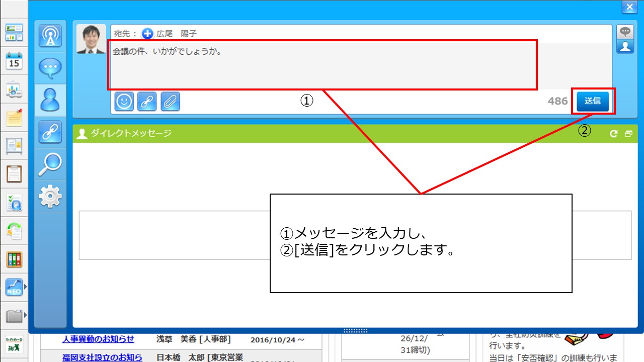Insert a link using the chain button

click(x=147, y=102)
